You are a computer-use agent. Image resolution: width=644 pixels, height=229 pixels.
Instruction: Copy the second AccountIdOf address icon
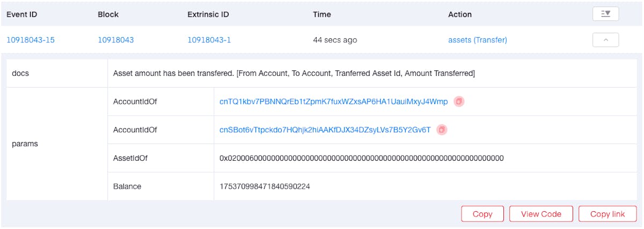442,130
